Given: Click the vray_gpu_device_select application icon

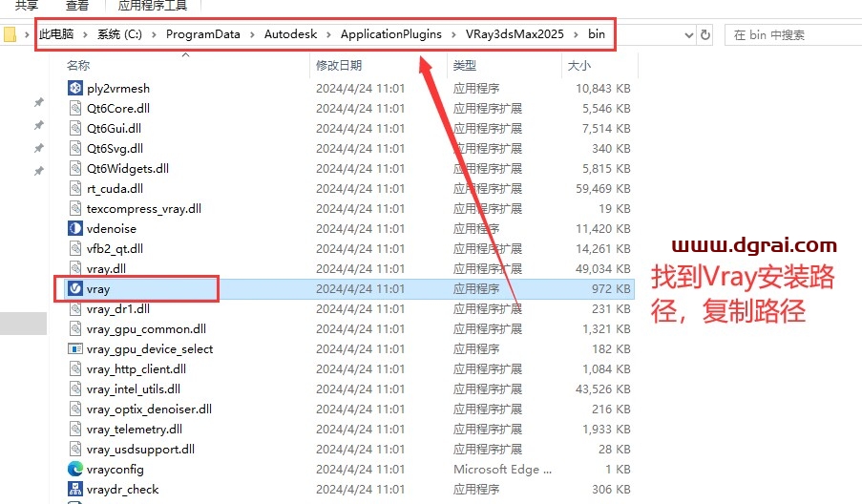Looking at the screenshot, I should (75, 349).
